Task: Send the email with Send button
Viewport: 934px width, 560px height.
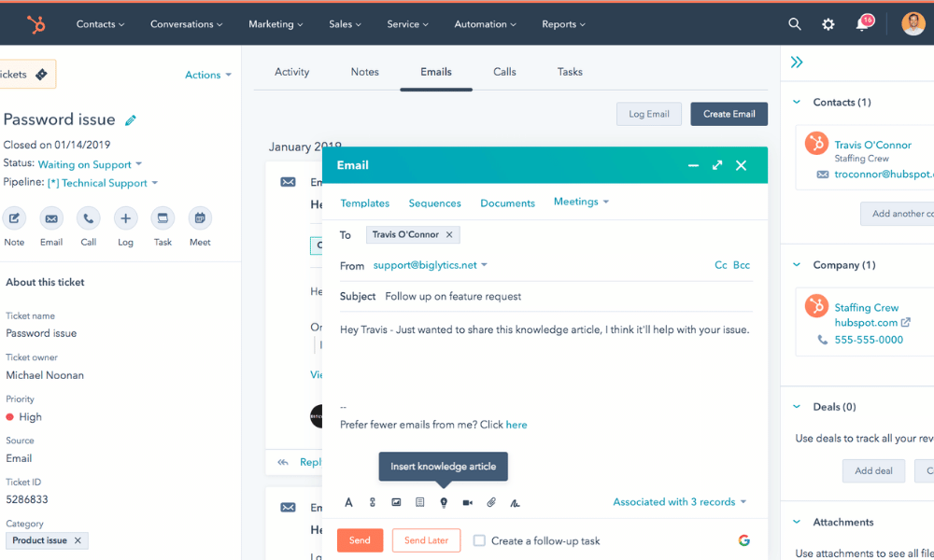Action: [x=360, y=540]
